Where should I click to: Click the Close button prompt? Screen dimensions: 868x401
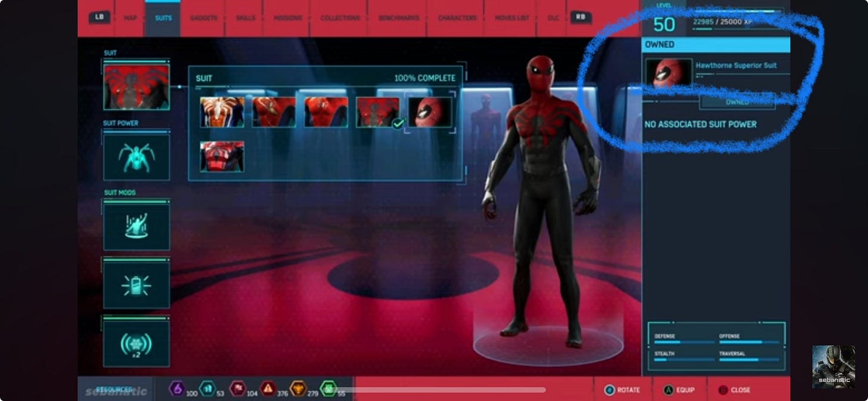pos(734,390)
